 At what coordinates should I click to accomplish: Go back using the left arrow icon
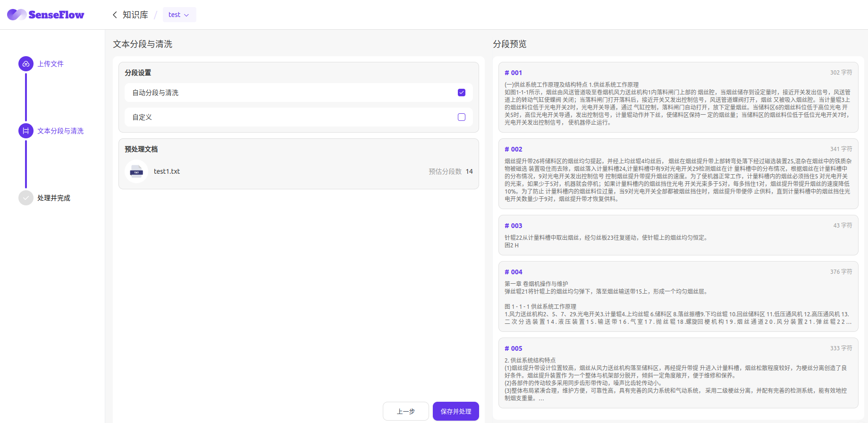point(115,15)
